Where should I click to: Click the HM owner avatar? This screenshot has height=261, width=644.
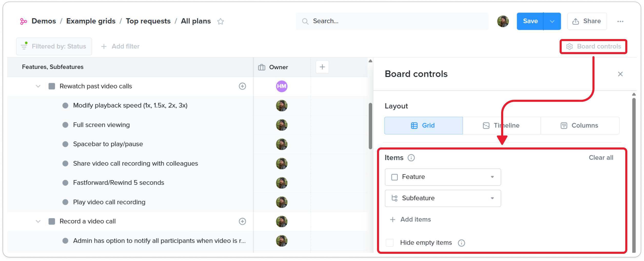[281, 86]
